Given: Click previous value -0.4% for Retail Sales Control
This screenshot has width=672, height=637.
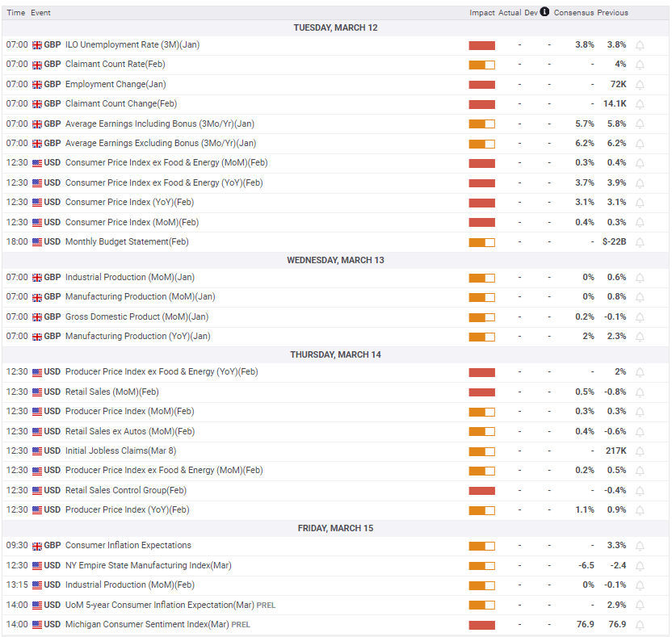Looking at the screenshot, I should pyautogui.click(x=615, y=491).
